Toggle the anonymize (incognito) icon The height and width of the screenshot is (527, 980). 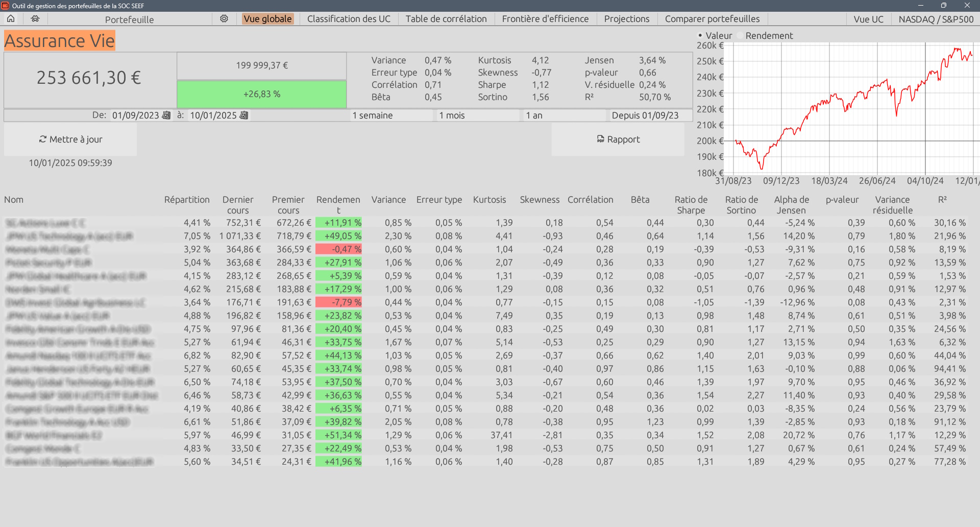click(x=35, y=19)
